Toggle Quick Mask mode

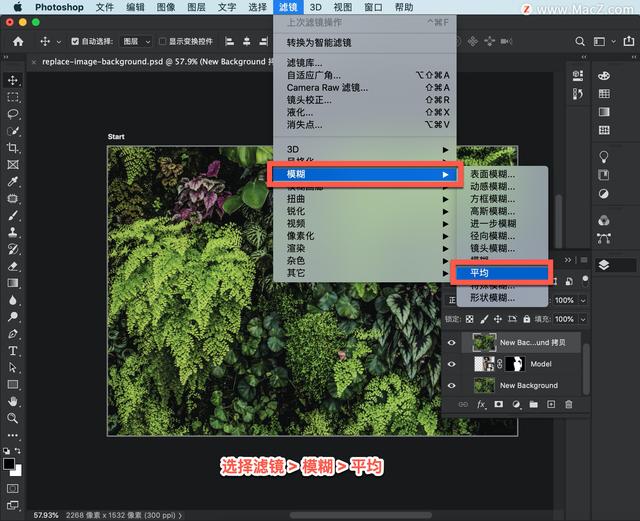13,488
